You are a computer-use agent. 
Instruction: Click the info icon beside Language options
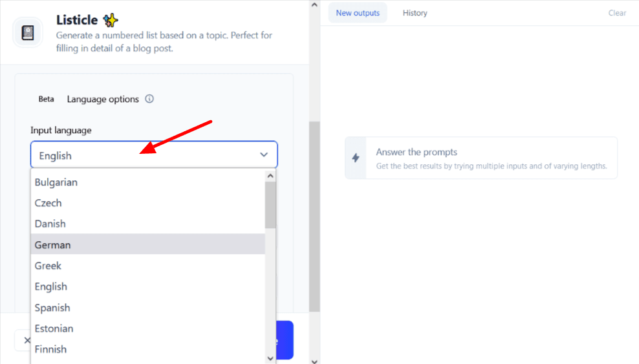tap(149, 99)
